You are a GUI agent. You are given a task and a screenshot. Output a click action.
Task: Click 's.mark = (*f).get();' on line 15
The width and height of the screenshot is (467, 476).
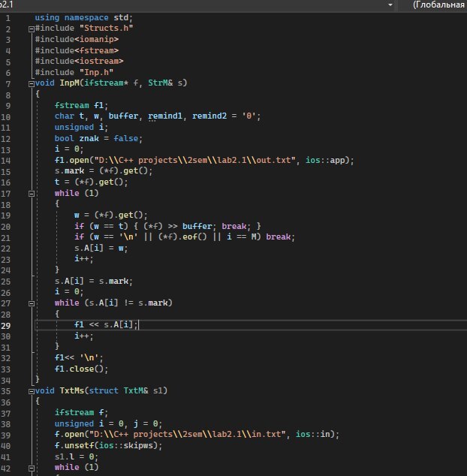(104, 171)
